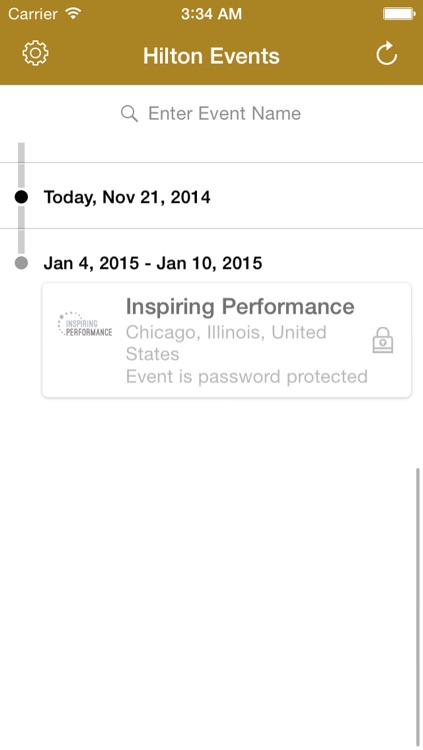
Task: Tap Jan 4, 2015 - Jan 10, 2015 header
Action: [x=153, y=263]
